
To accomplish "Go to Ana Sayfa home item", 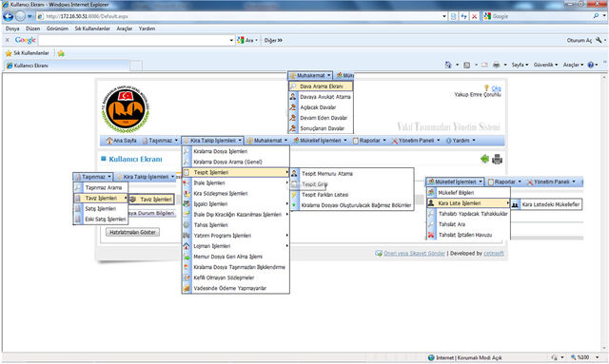I will tap(121, 141).
